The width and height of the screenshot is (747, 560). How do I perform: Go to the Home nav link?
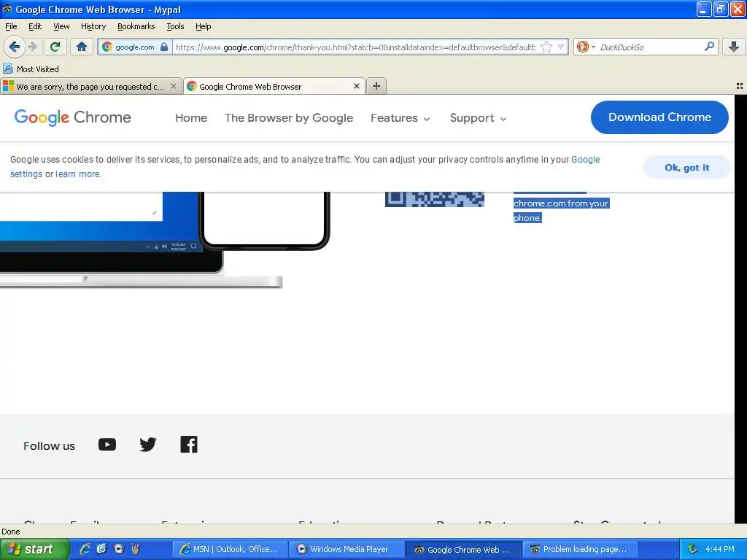tap(191, 117)
